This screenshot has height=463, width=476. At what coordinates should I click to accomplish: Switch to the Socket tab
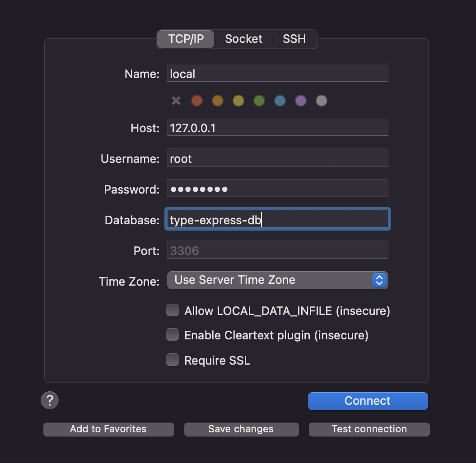pos(243,39)
